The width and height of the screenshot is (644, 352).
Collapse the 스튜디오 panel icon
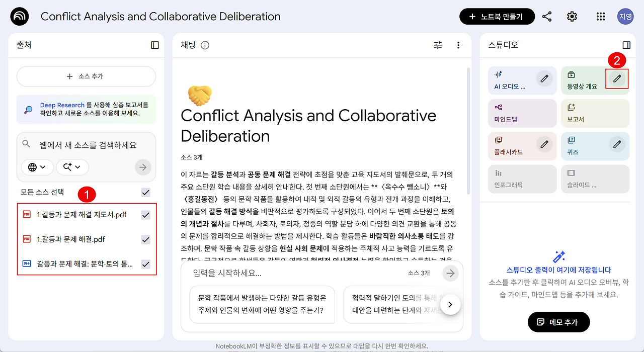[x=626, y=45]
